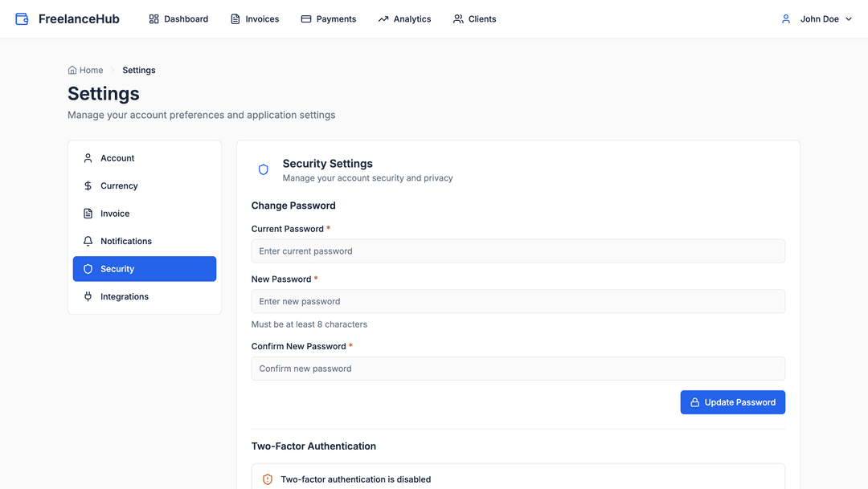868x489 pixels.
Task: Switch to the Invoices section
Action: coord(255,18)
